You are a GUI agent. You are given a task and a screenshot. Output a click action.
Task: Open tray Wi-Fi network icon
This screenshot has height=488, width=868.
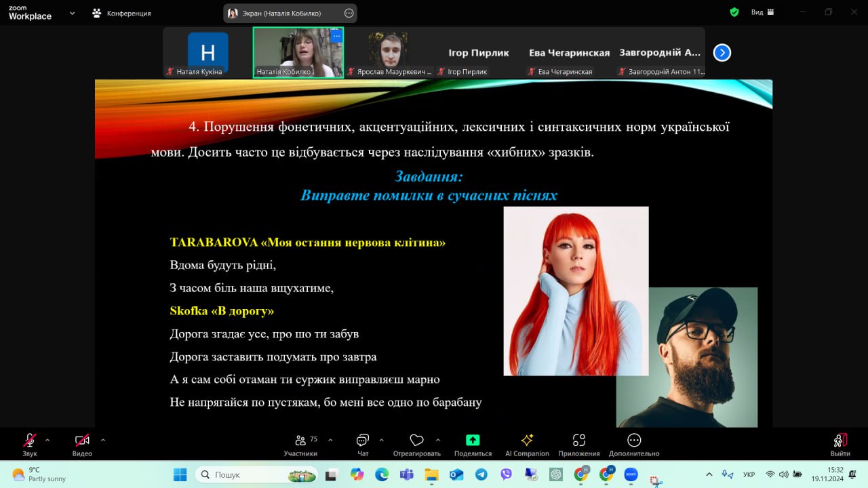point(770,474)
